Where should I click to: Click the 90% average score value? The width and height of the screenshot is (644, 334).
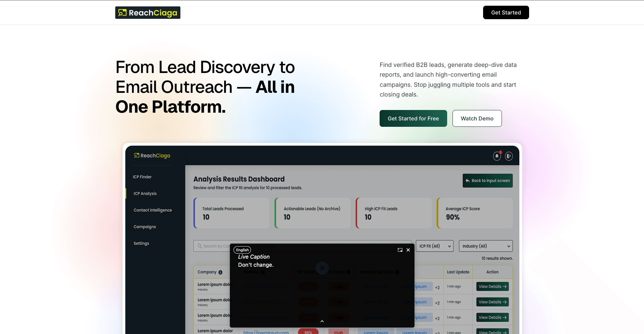(453, 217)
